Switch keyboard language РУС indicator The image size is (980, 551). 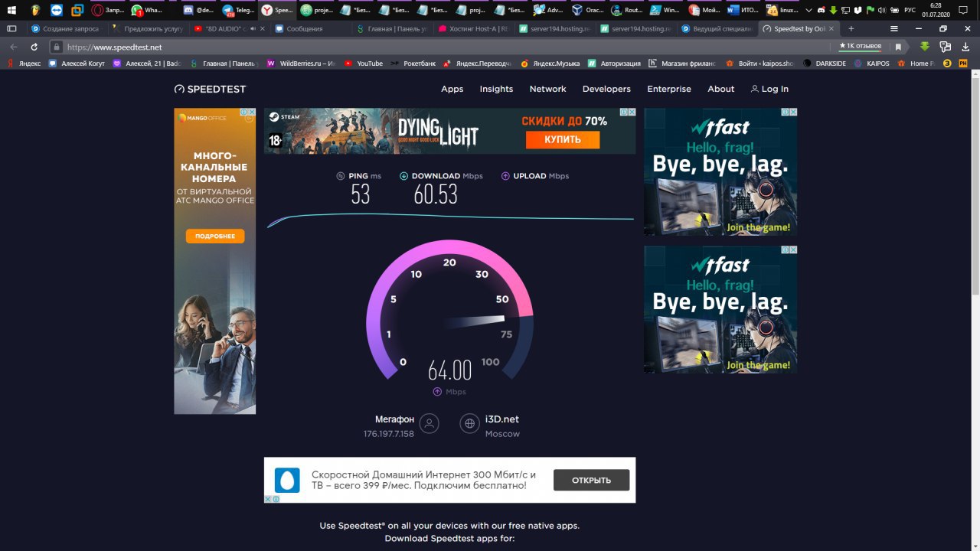[x=910, y=10]
